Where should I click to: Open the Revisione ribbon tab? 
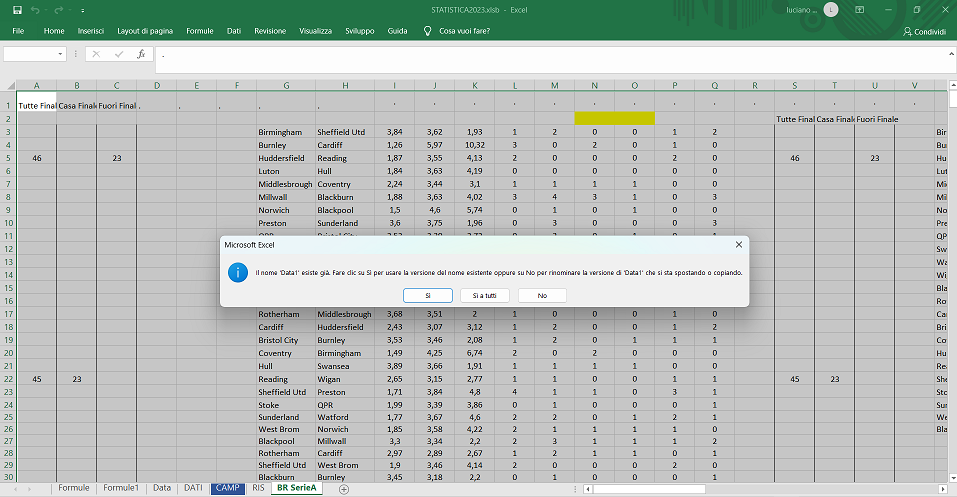270,31
